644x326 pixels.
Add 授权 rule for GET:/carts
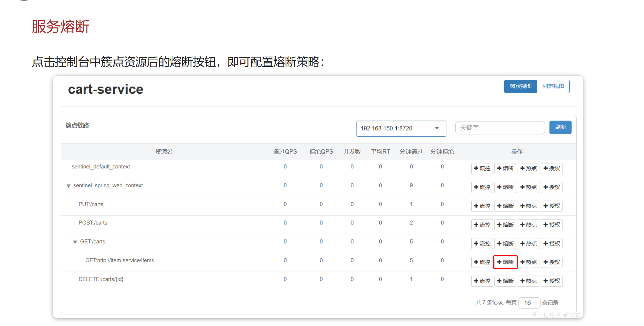pos(552,244)
